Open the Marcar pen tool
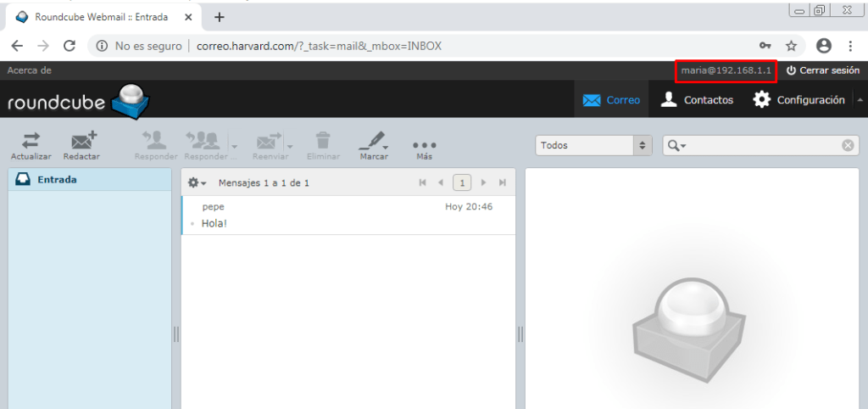 pos(373,141)
